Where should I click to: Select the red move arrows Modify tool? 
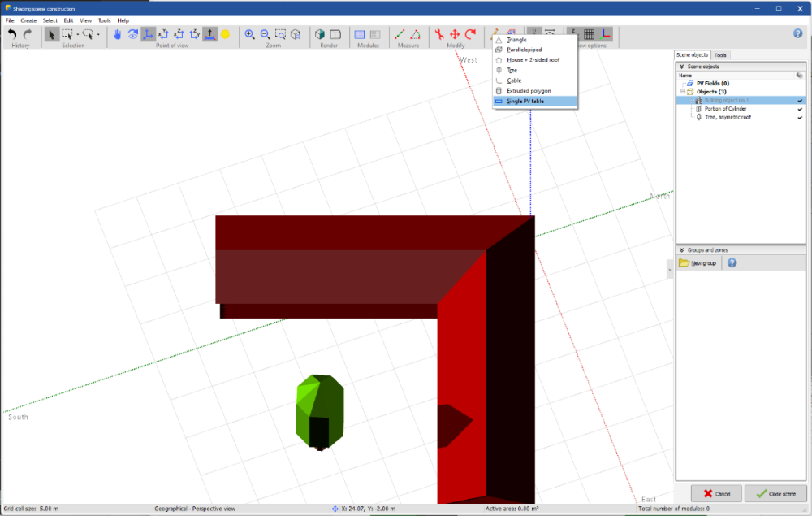[x=455, y=34]
